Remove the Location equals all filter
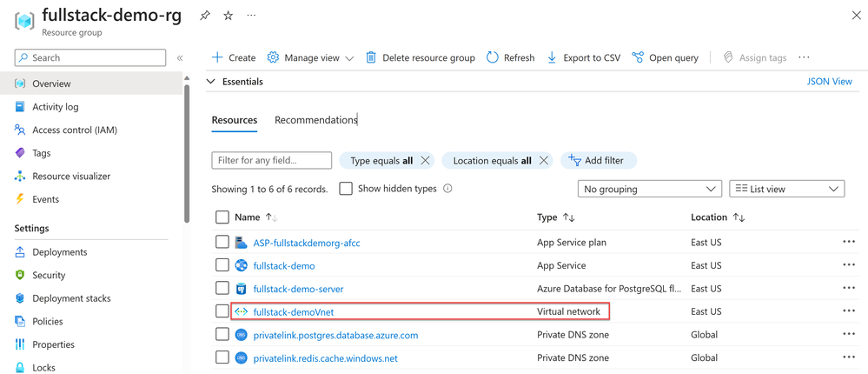 [543, 161]
